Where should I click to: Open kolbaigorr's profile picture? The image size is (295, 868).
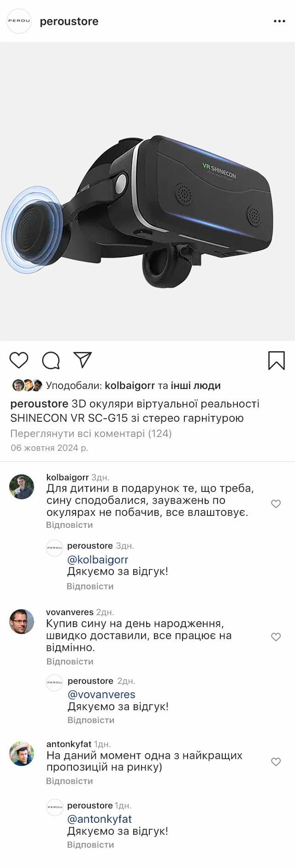(x=22, y=486)
